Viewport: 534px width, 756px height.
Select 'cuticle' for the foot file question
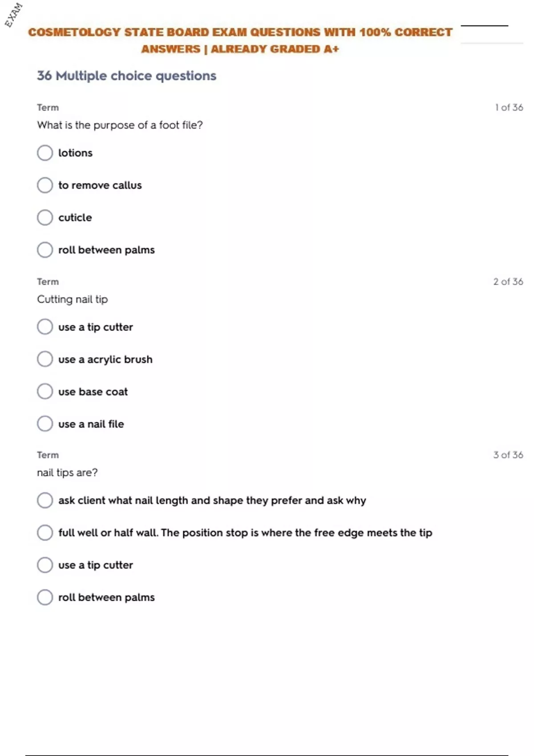point(45,217)
